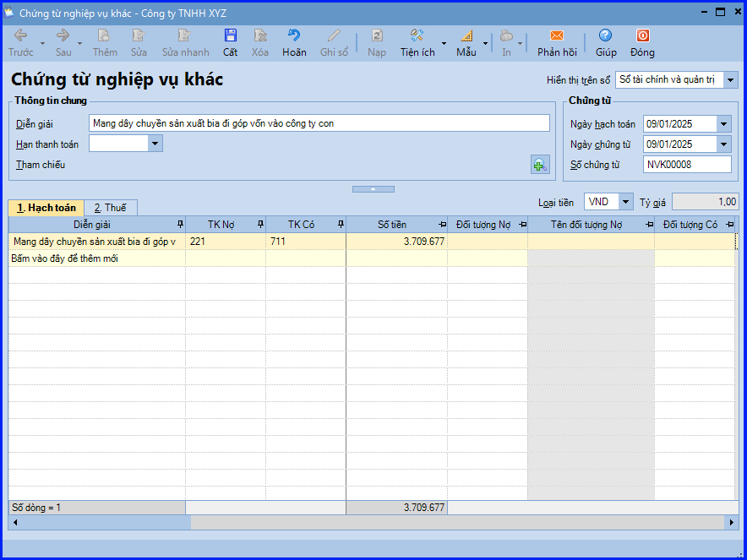
Task: Toggle pin on TK Nợ column header
Action: [259, 224]
